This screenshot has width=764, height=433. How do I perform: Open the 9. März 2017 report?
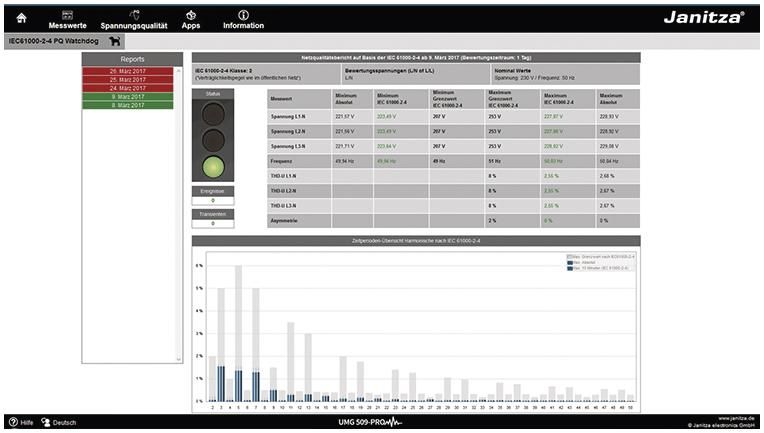[128, 96]
